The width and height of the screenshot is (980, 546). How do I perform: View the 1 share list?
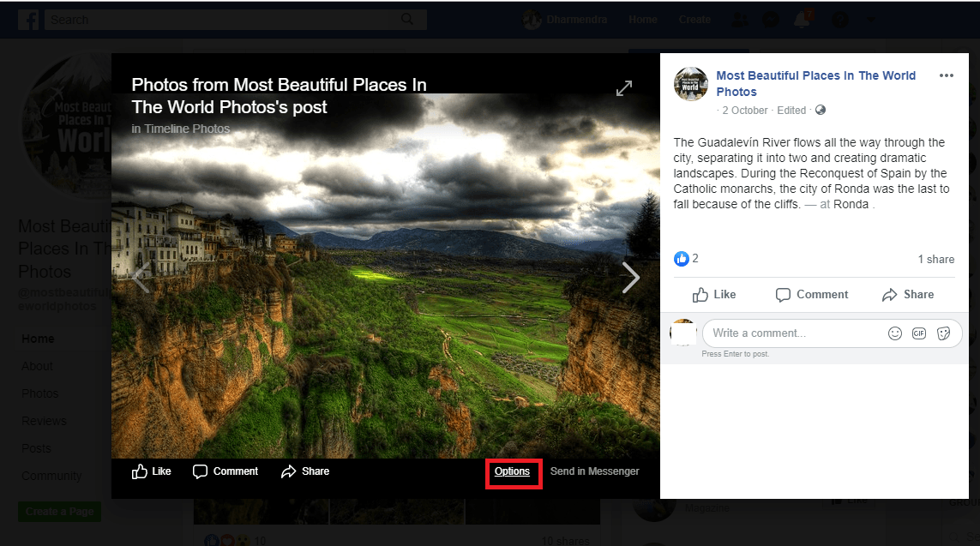pyautogui.click(x=936, y=259)
